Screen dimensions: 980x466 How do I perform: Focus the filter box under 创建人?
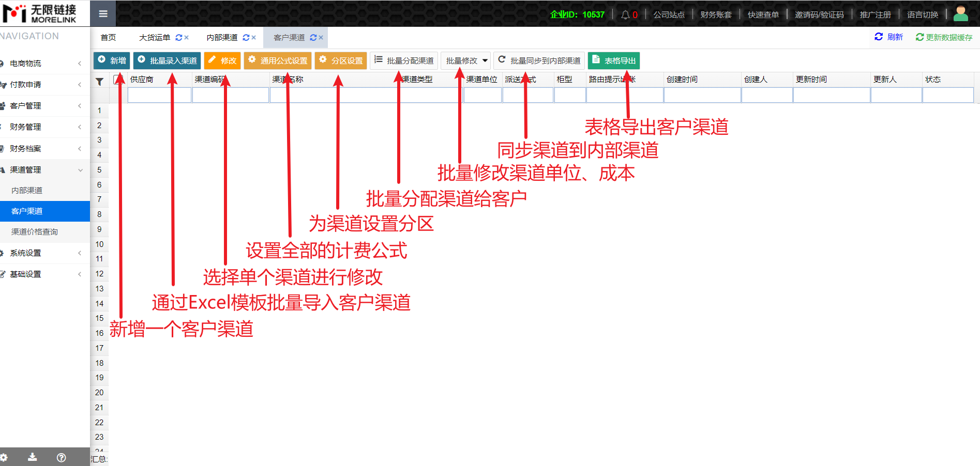[x=767, y=95]
